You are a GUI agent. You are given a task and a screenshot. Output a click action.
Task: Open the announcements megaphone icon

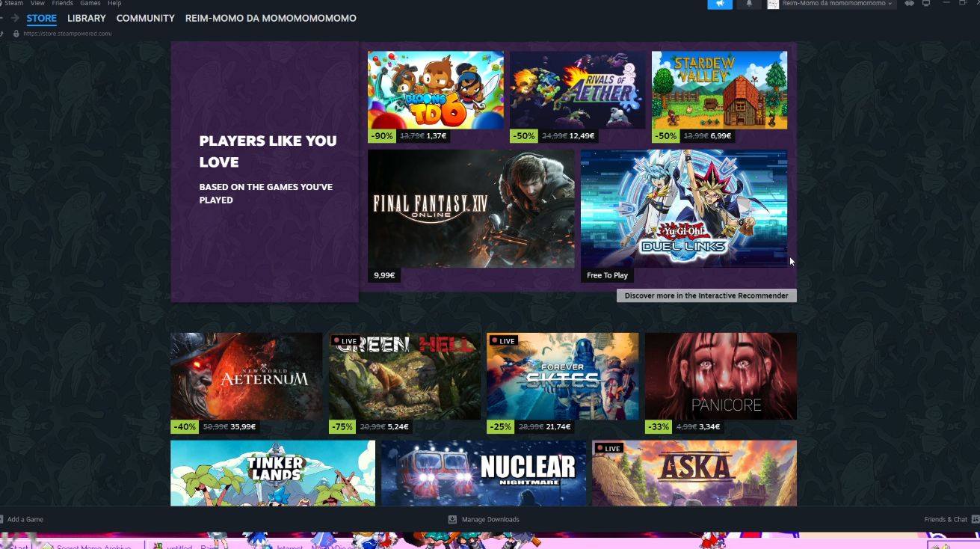[x=720, y=4]
